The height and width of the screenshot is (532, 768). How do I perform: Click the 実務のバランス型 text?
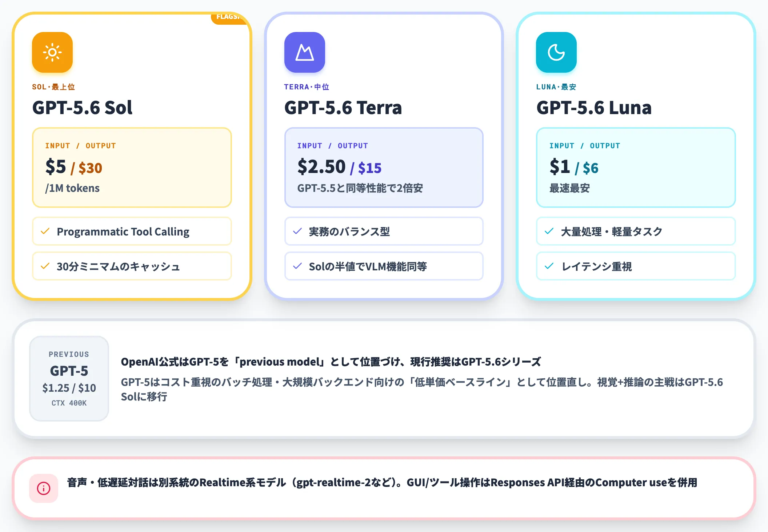[349, 231]
